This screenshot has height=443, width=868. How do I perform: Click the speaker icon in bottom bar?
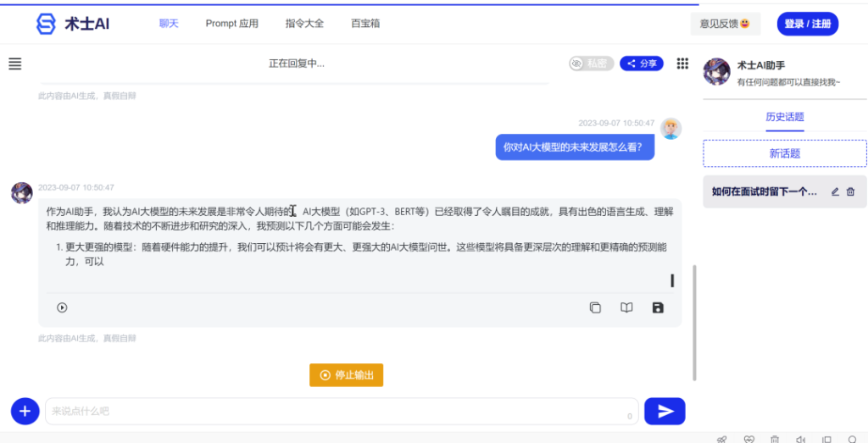pyautogui.click(x=800, y=440)
